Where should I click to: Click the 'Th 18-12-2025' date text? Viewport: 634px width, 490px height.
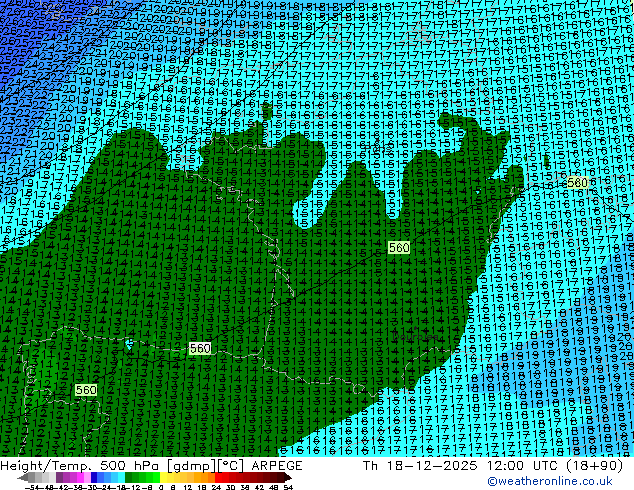[420, 465]
